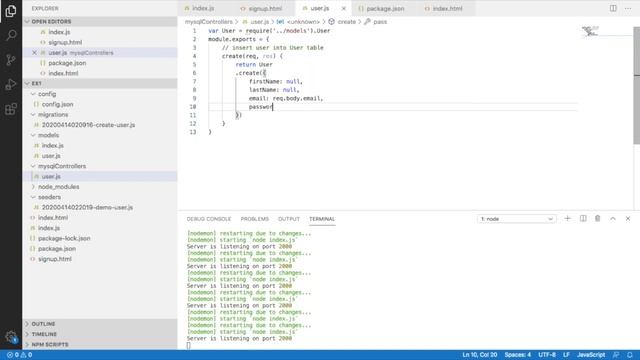Click the terminal prompt cursor line
Image resolution: width=640 pixels, height=360 pixels.
click(188, 345)
